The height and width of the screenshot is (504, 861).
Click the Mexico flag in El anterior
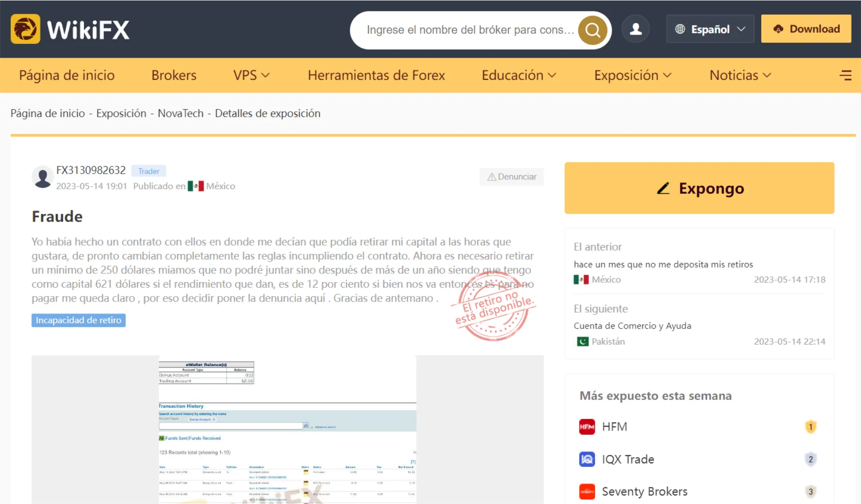[581, 280]
